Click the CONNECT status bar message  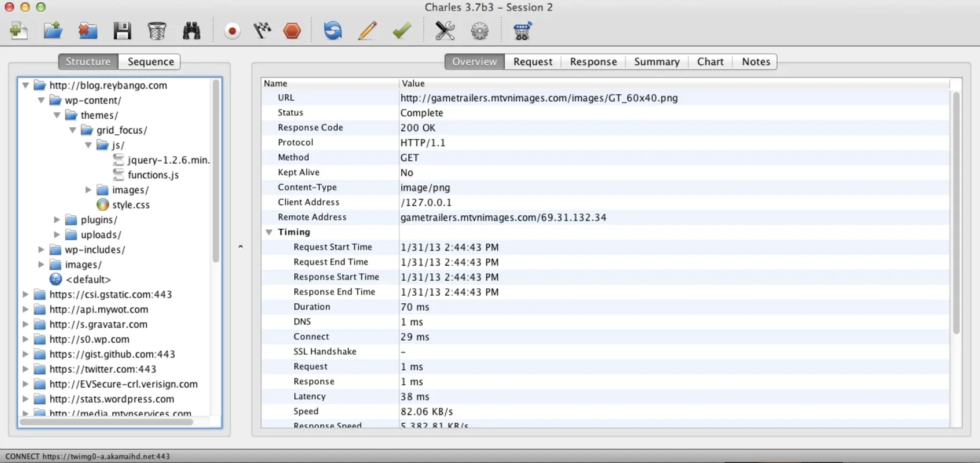[x=87, y=456]
